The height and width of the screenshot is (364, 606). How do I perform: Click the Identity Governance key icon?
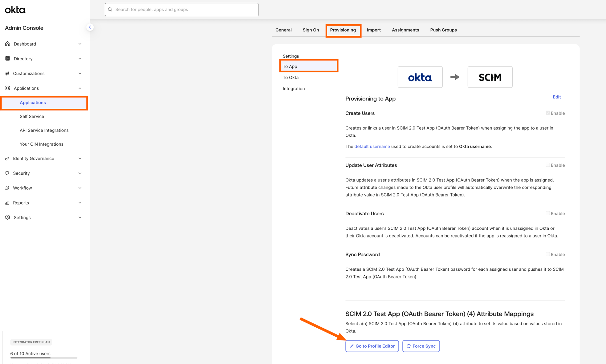pos(7,158)
